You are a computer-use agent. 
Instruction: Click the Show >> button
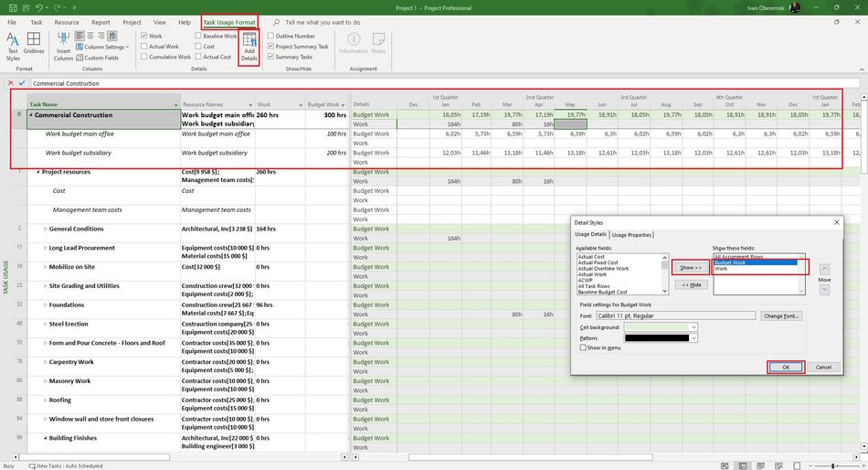[x=691, y=268]
